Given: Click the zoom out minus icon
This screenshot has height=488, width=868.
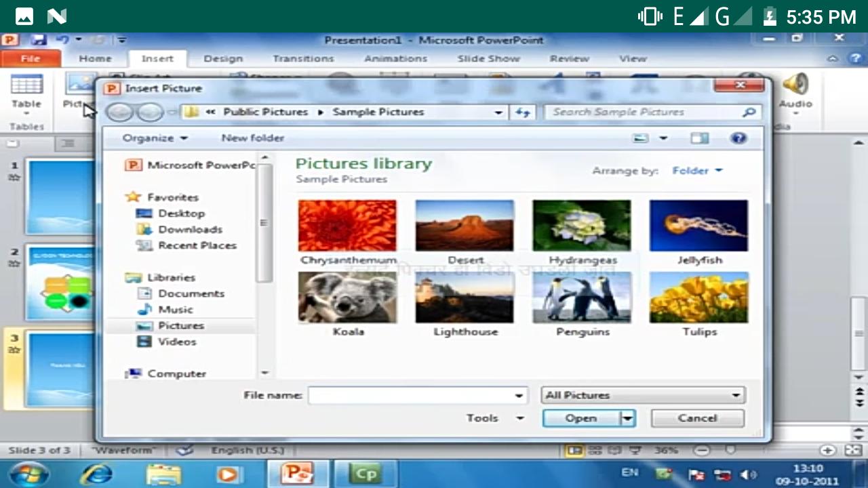Looking at the screenshot, I should 702,450.
